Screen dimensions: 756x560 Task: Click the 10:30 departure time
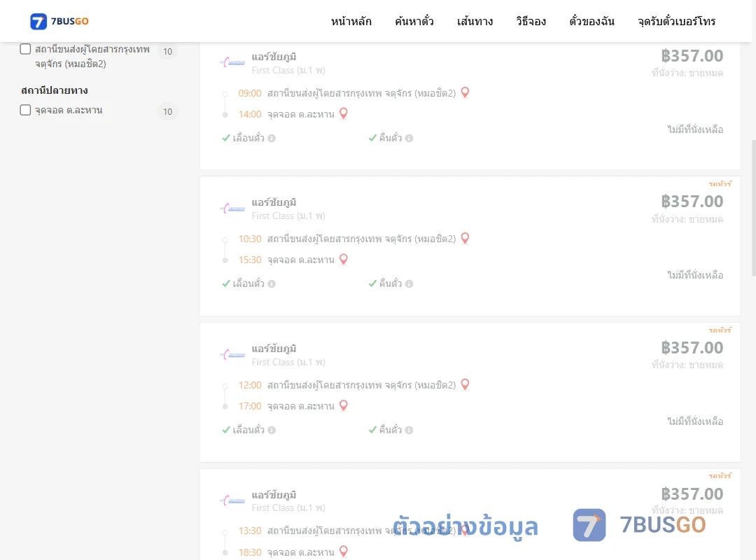click(250, 239)
